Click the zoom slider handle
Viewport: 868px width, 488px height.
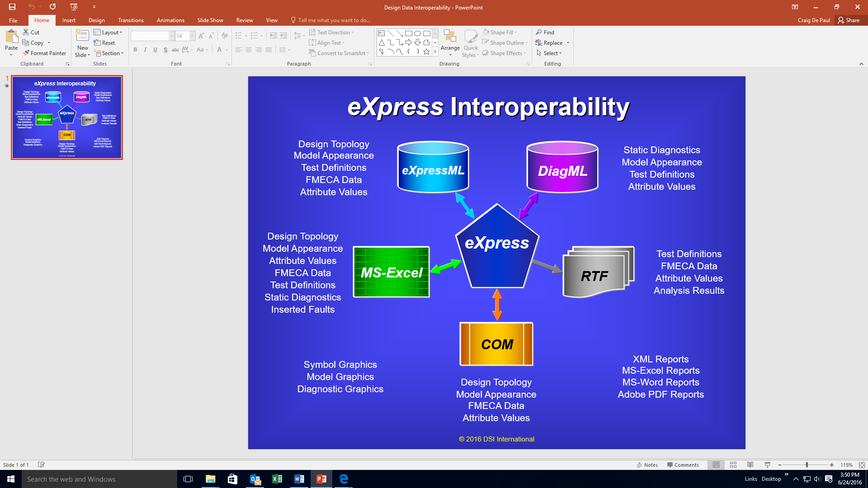click(x=807, y=465)
